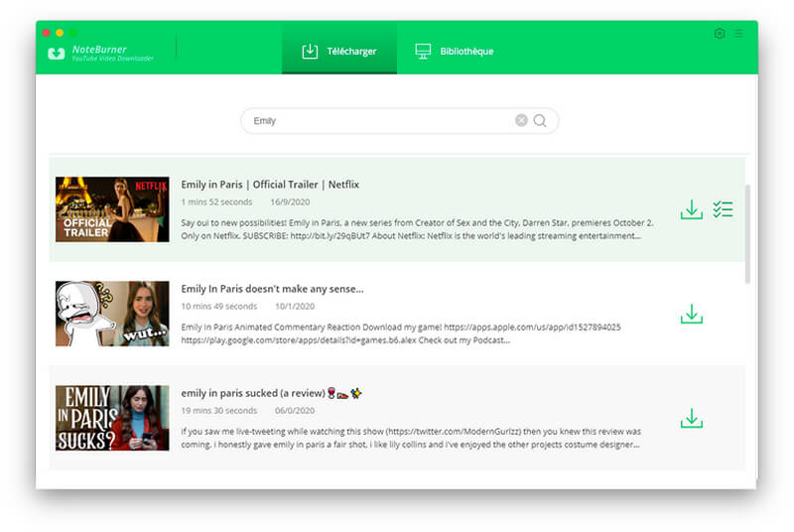Click the NoteBurner logo icon
Image resolution: width=794 pixels, height=532 pixels.
pos(57,54)
